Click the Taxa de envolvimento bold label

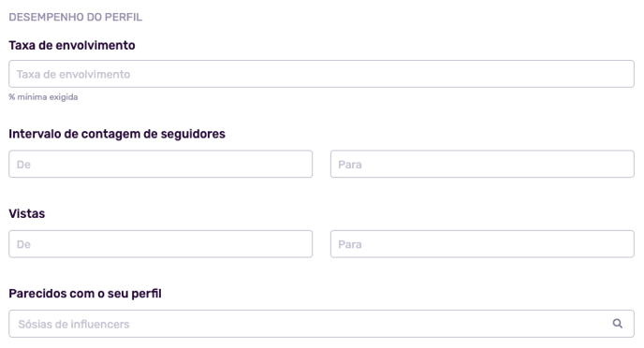click(x=72, y=45)
